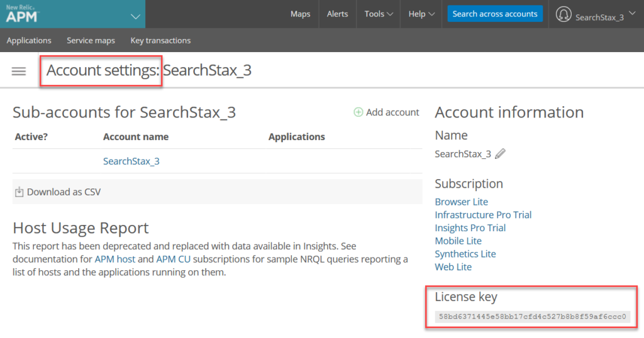Click Search across accounts button
The height and width of the screenshot is (338, 644).
coord(495,14)
